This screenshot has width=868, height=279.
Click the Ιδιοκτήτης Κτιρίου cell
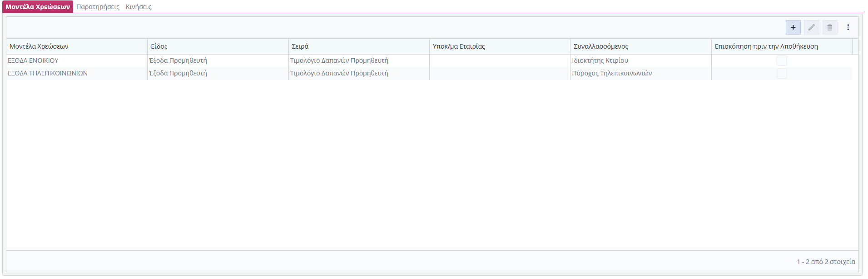coord(600,60)
